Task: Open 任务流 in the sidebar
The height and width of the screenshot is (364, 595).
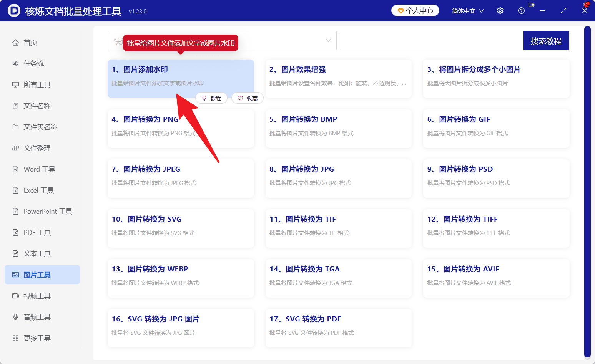Action: point(42,64)
